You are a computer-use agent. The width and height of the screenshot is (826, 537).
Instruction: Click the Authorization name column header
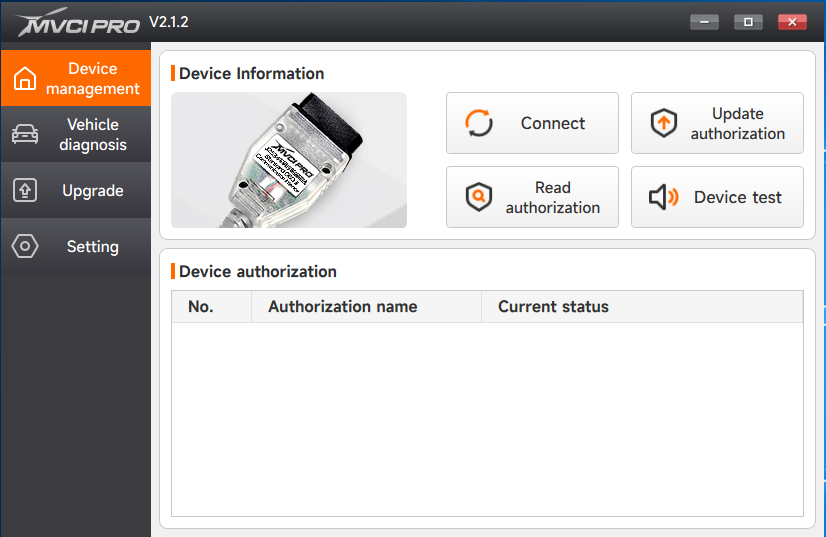click(x=343, y=307)
